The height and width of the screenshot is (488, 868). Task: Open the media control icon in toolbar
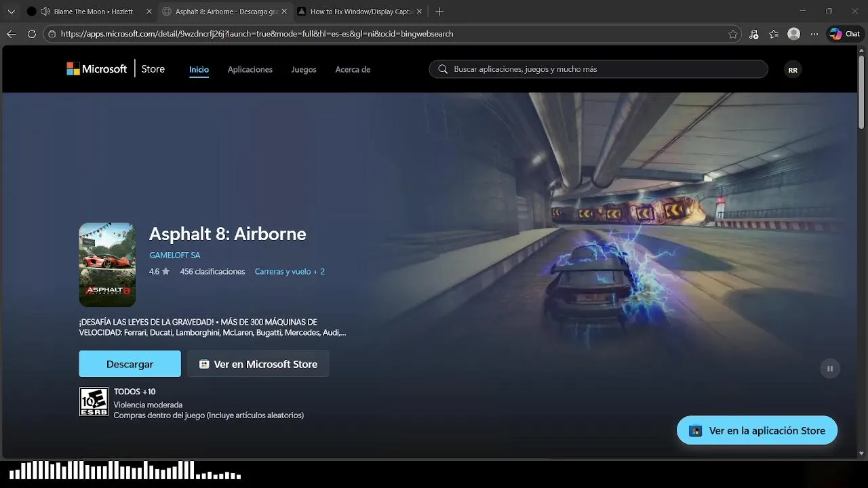(x=753, y=34)
